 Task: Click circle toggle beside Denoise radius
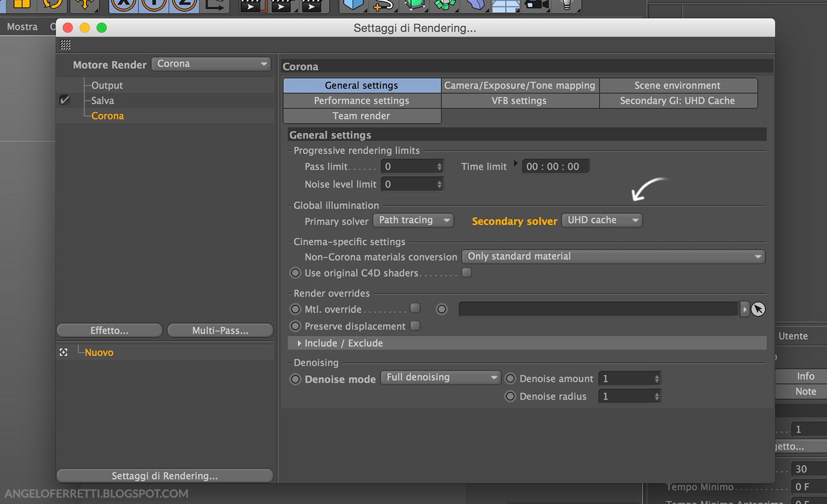[x=511, y=396]
